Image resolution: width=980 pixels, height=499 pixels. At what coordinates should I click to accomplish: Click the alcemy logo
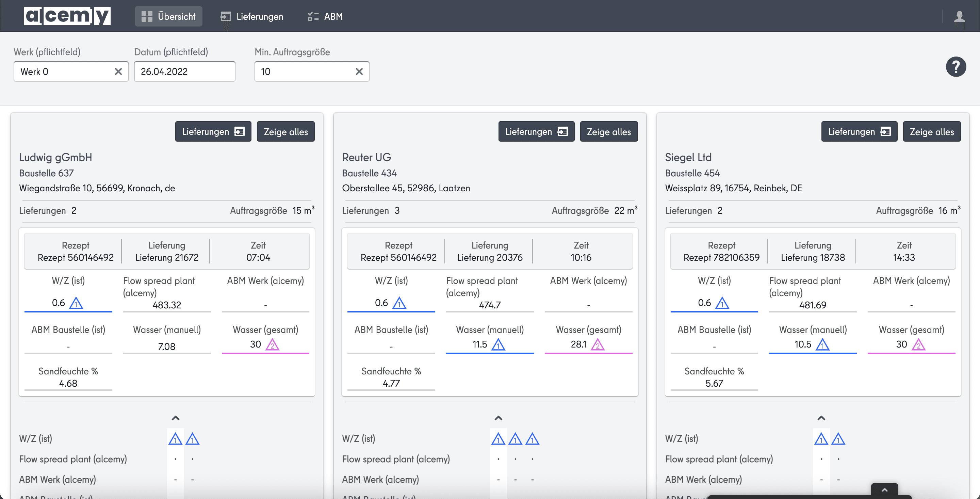click(x=67, y=16)
